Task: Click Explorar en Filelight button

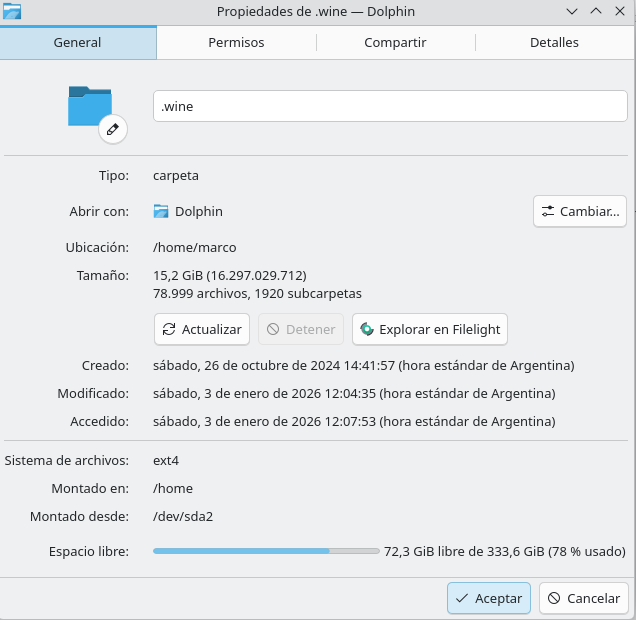Action: tap(430, 329)
